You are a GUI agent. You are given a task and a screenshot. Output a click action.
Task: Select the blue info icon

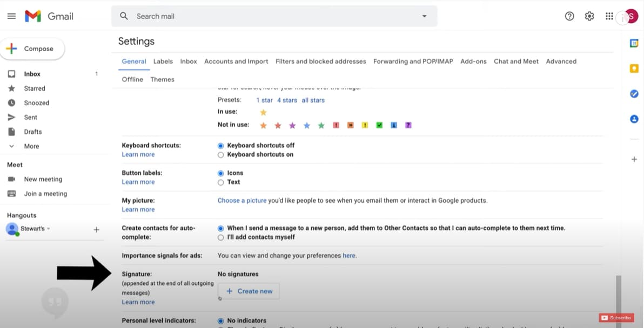[393, 125]
